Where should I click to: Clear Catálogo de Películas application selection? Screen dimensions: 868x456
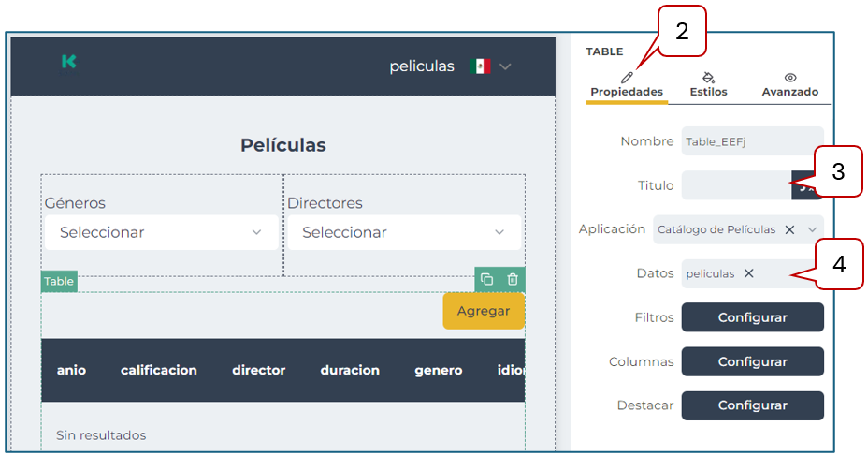tap(789, 229)
